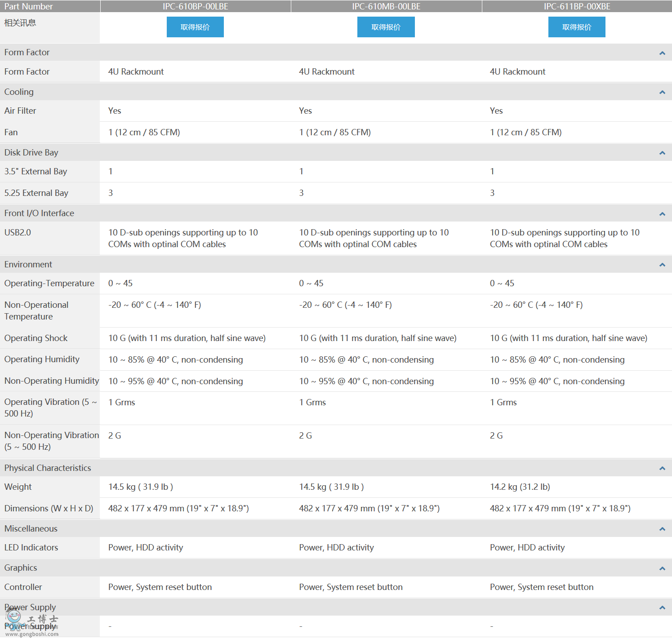Collapse the Form Factor section chevron

(662, 53)
